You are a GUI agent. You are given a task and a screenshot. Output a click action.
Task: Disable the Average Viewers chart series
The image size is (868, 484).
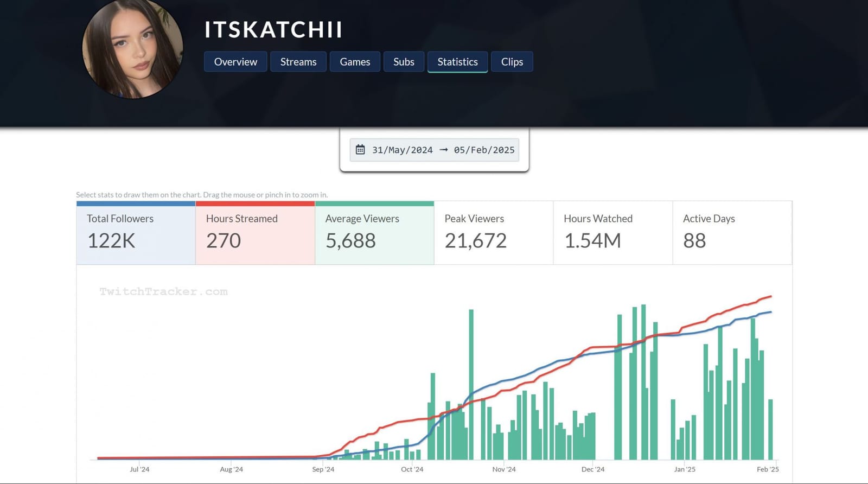click(374, 232)
